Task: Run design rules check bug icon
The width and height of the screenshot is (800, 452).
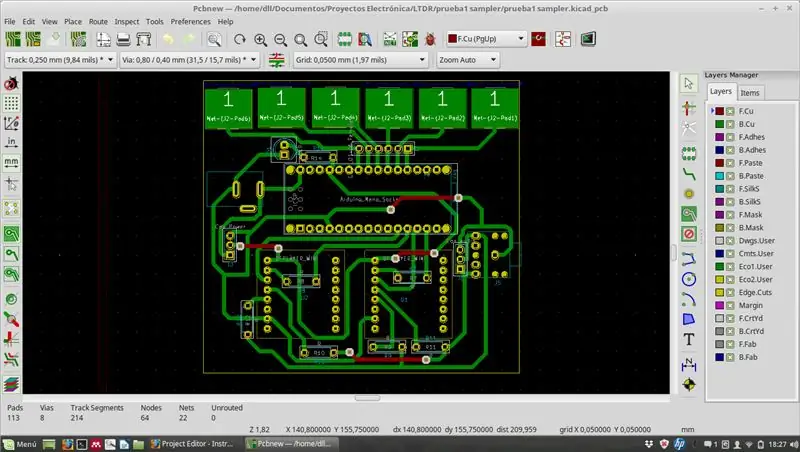Action: pyautogui.click(x=430, y=39)
